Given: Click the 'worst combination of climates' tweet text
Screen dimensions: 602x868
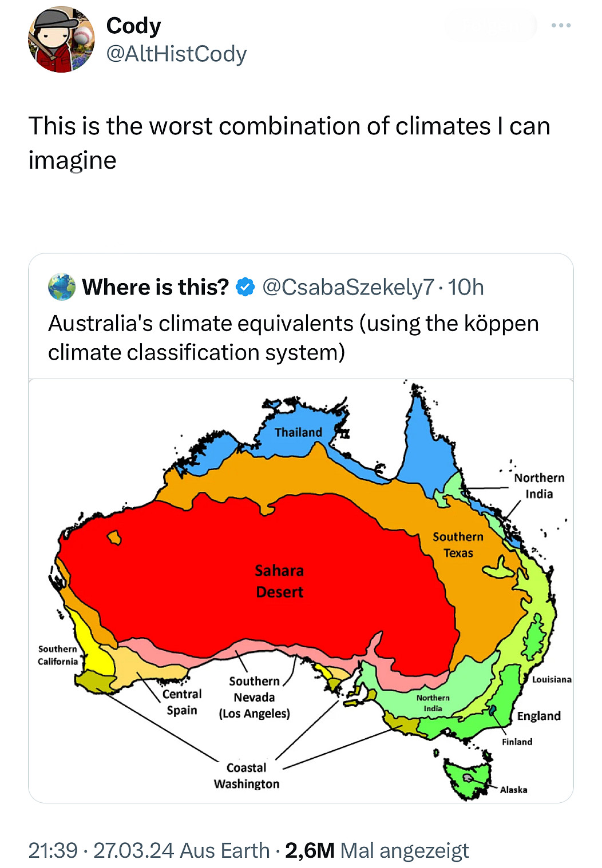Looking at the screenshot, I should 289,143.
